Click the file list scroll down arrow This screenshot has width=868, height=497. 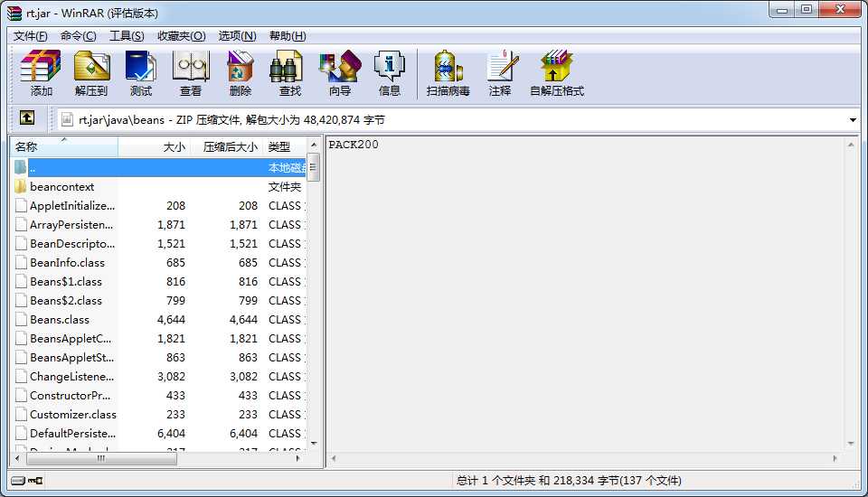[x=314, y=444]
